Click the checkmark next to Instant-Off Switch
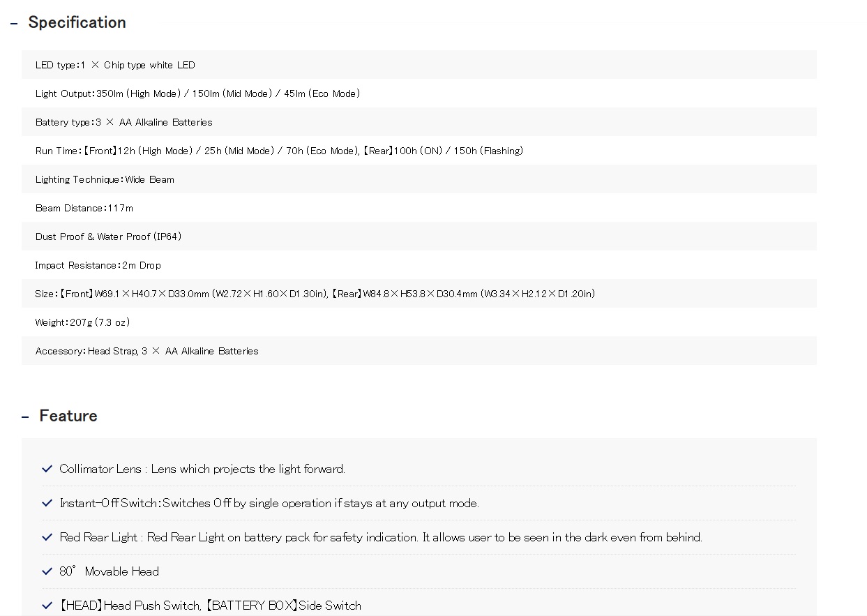 click(47, 503)
